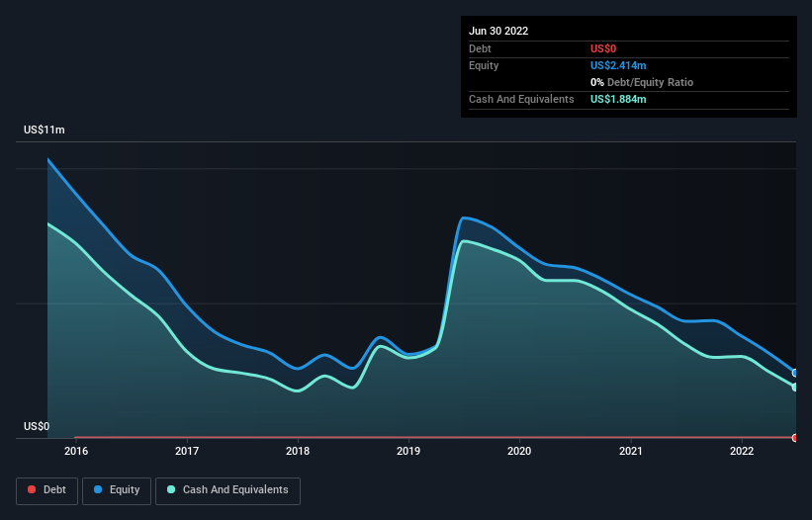Click the 2017 x-axis label
This screenshot has height=520, width=812.
click(x=187, y=451)
